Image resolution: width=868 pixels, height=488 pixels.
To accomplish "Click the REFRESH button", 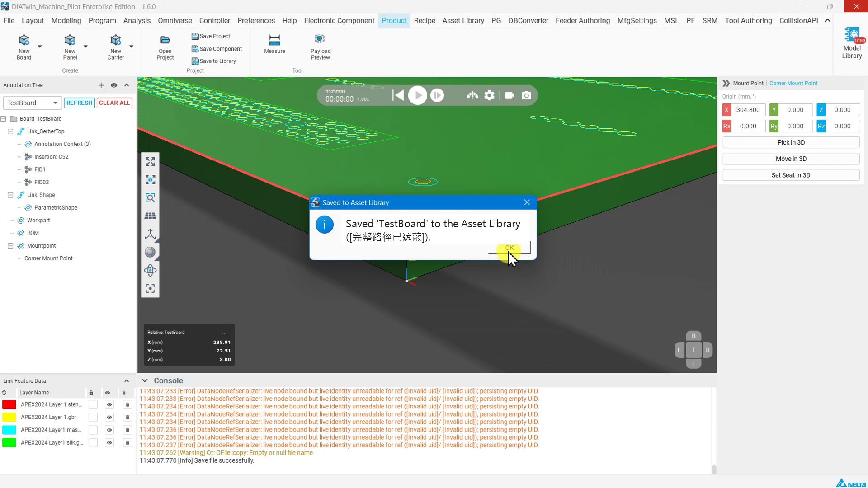I will pos(79,103).
